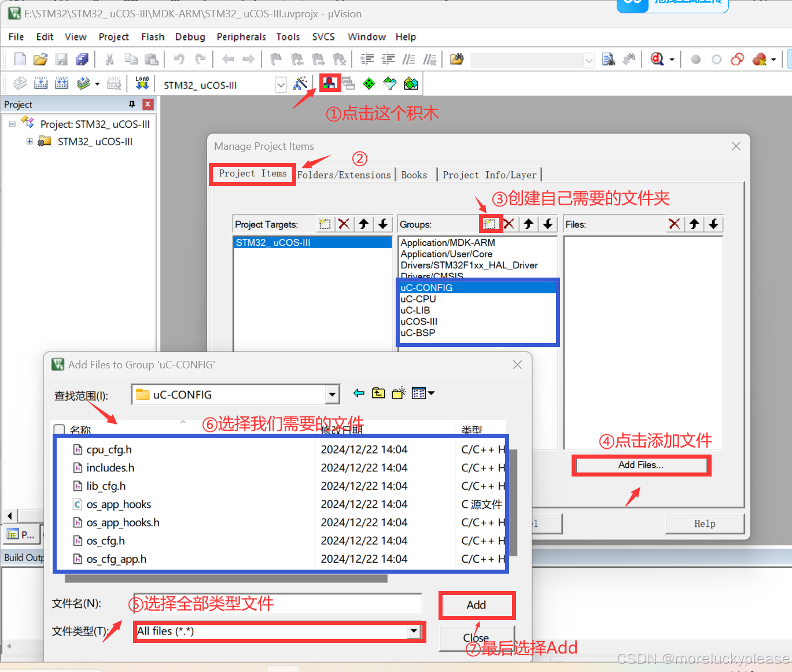This screenshot has height=672, width=792.
Task: Open the File menu
Action: coord(16,36)
